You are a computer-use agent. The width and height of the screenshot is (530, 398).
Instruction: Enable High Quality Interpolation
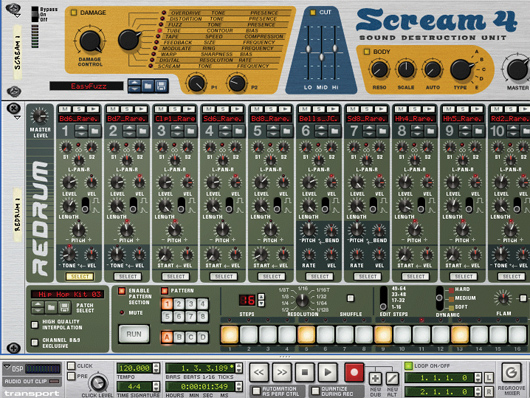coord(34,325)
